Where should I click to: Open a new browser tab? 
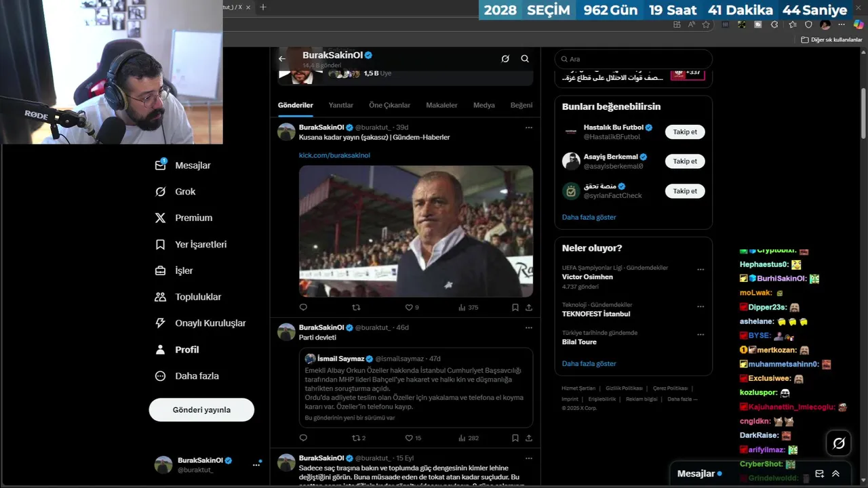click(x=263, y=7)
